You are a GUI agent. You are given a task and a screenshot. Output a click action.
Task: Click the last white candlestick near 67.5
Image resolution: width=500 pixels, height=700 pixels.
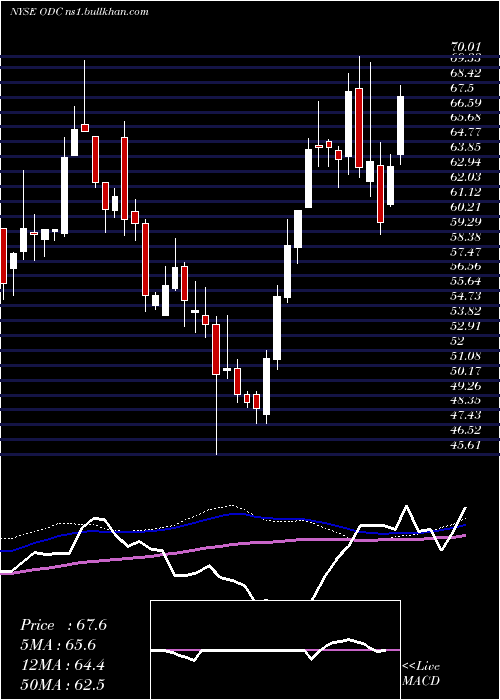point(400,125)
